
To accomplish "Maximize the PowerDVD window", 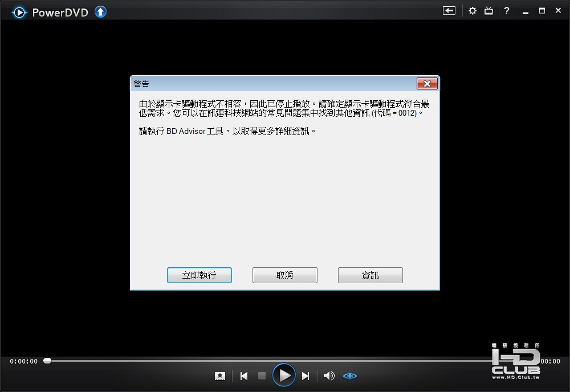I will point(542,11).
